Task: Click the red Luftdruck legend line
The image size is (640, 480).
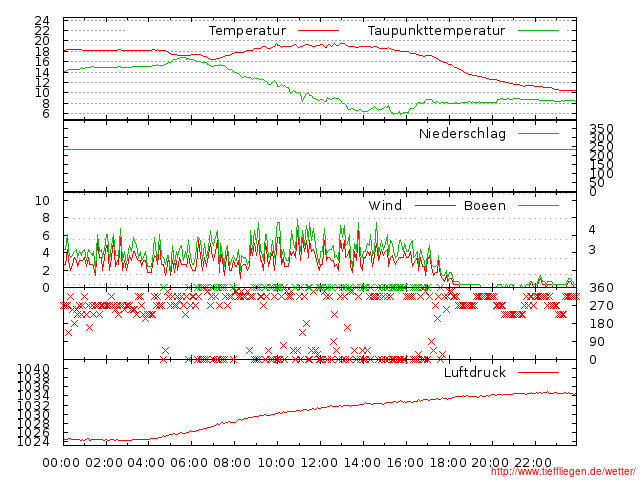Action: (538, 372)
